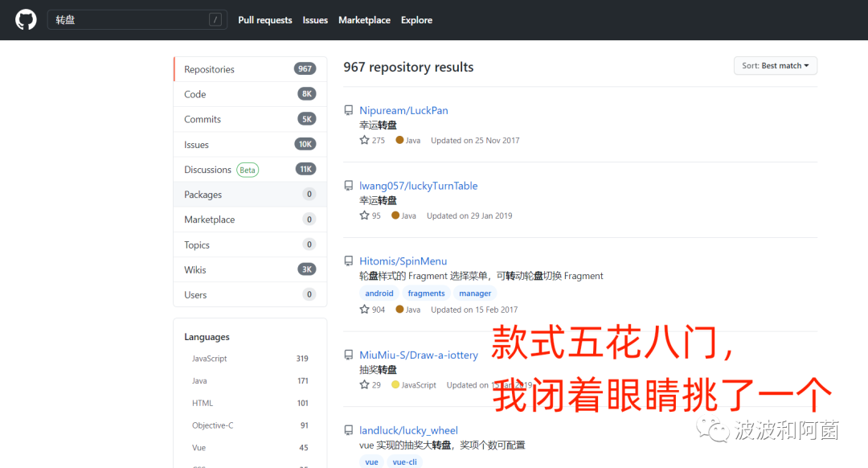Click 'Updated on 15 Feb 2017' text

474,310
